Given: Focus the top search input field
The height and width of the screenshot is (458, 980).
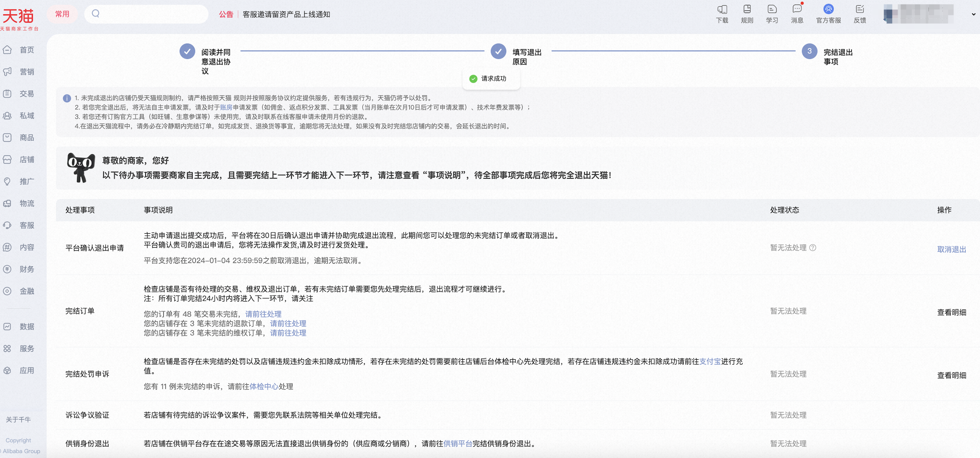Looking at the screenshot, I should 146,14.
